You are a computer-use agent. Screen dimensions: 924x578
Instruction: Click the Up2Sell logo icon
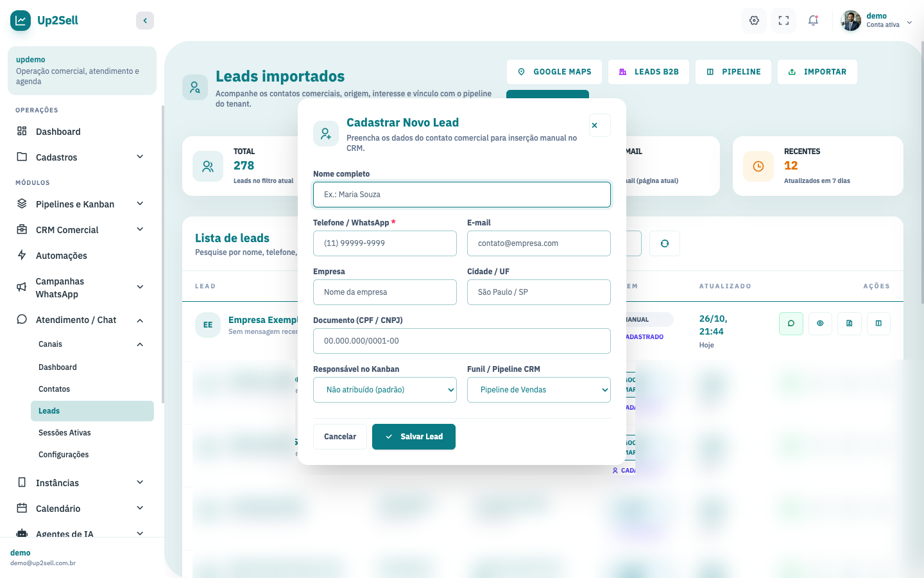tap(21, 21)
